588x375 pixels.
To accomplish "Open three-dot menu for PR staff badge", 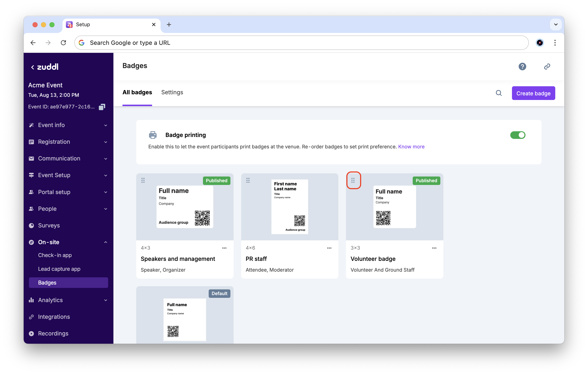I will [x=329, y=248].
